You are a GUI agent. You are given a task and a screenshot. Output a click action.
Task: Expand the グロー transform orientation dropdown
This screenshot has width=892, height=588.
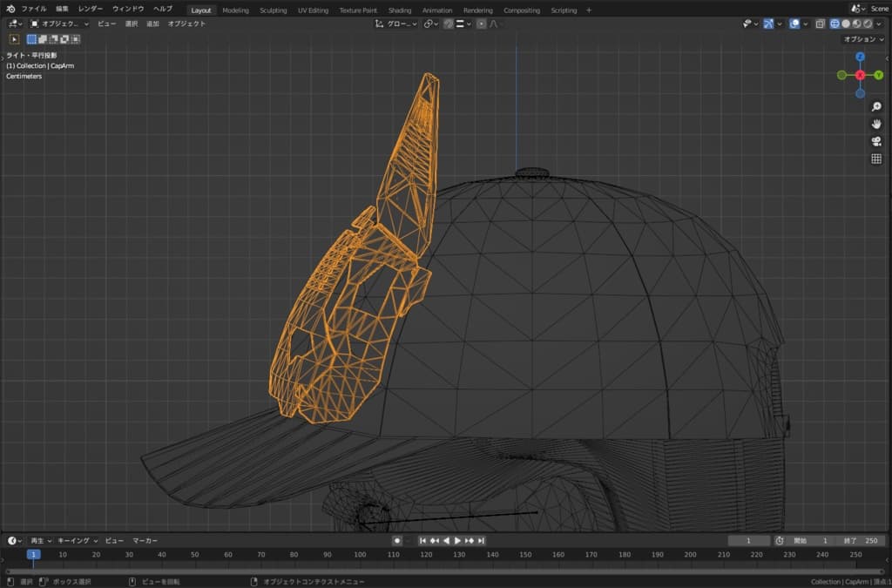tap(396, 24)
